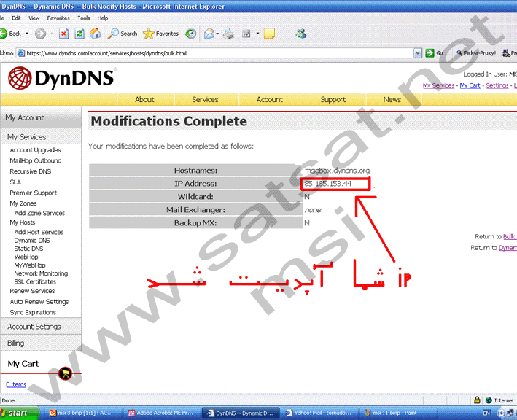
Task: Open the Account navigation tab
Action: point(270,100)
